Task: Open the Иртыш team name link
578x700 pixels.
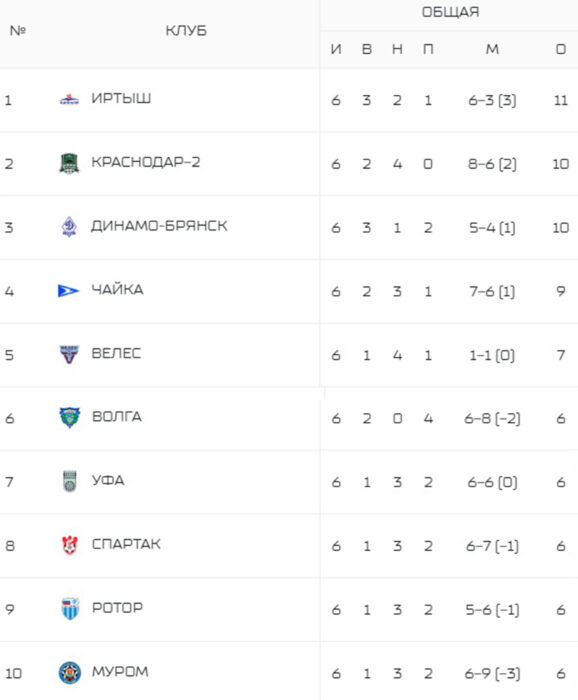Action: [x=121, y=98]
